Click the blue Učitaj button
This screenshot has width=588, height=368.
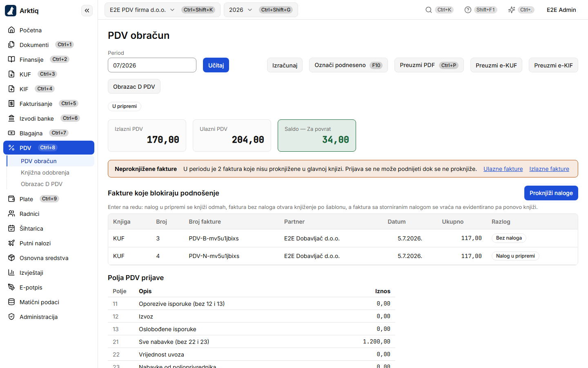(x=216, y=65)
